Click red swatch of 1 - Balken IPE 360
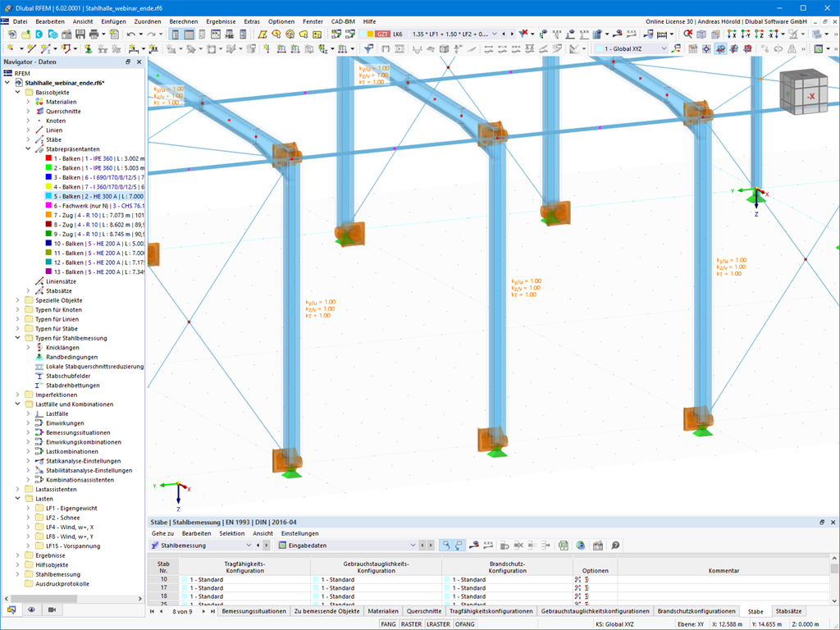Viewport: 840px width, 630px height. [x=48, y=158]
